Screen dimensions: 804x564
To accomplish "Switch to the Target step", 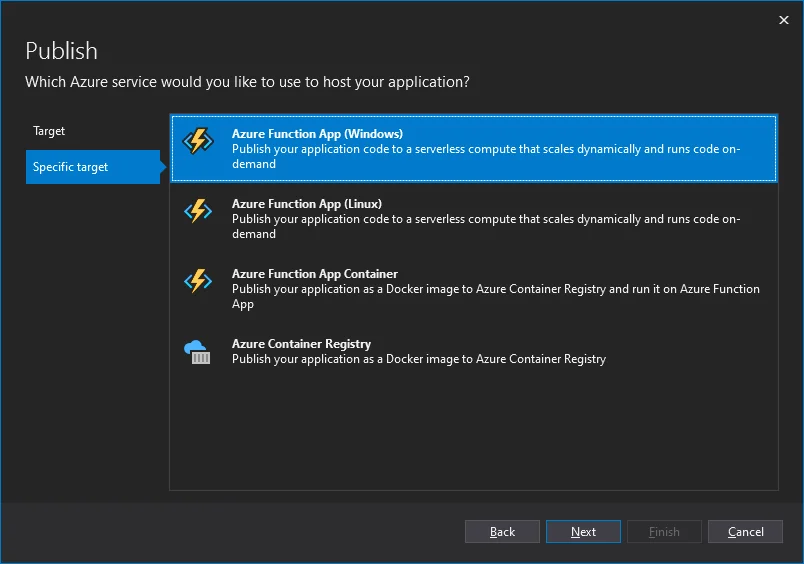I will 49,131.
